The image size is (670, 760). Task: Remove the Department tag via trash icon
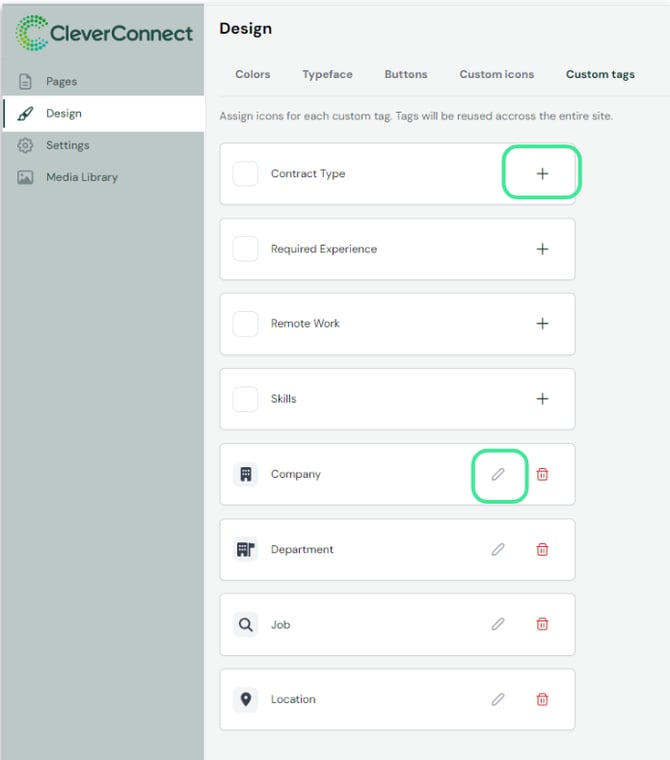(x=542, y=549)
